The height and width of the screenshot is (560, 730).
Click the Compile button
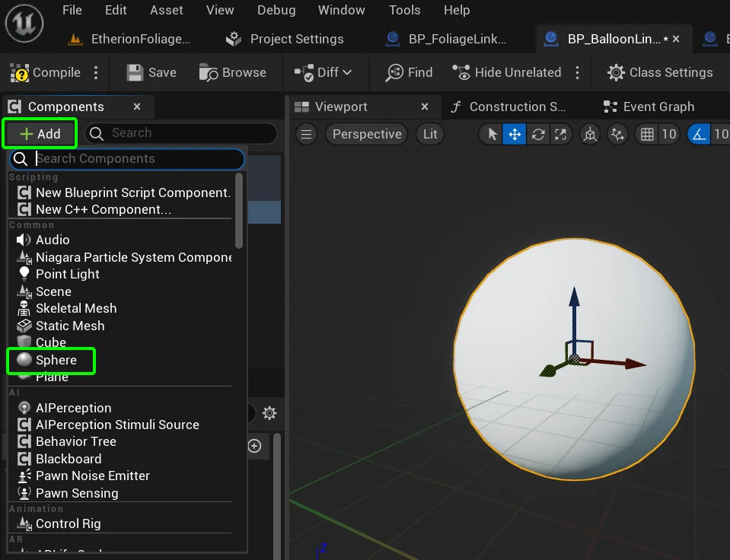46,73
